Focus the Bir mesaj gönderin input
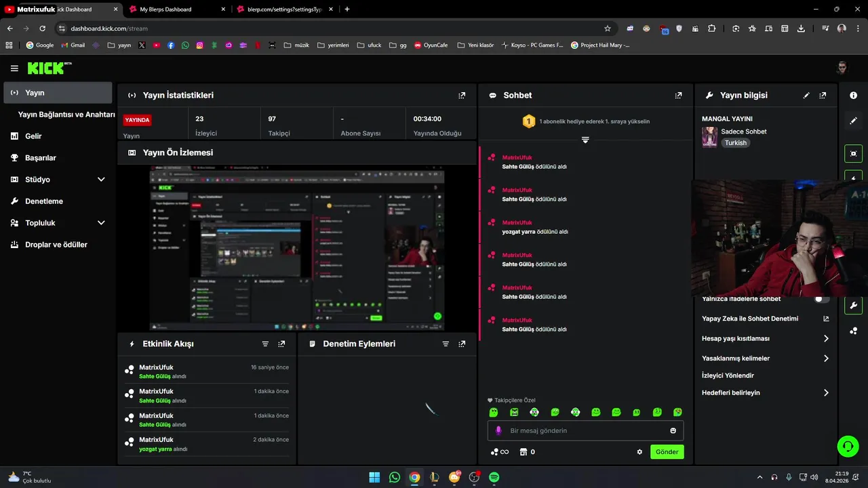 click(585, 430)
